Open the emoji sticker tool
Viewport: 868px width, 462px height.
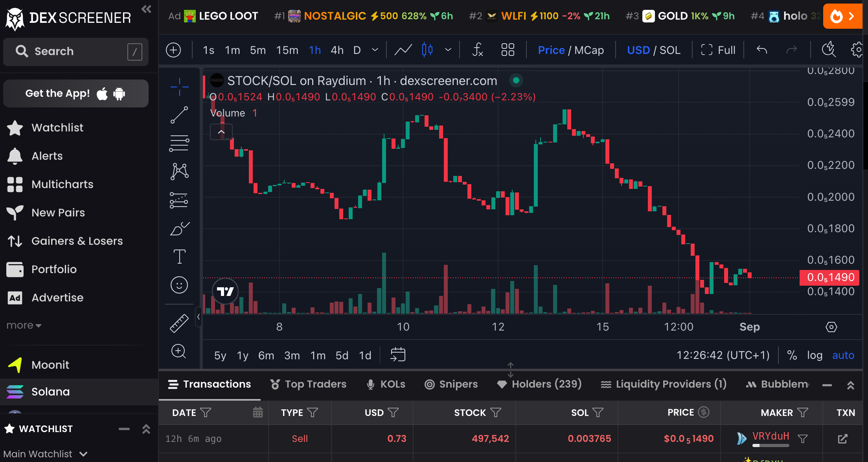(x=179, y=285)
